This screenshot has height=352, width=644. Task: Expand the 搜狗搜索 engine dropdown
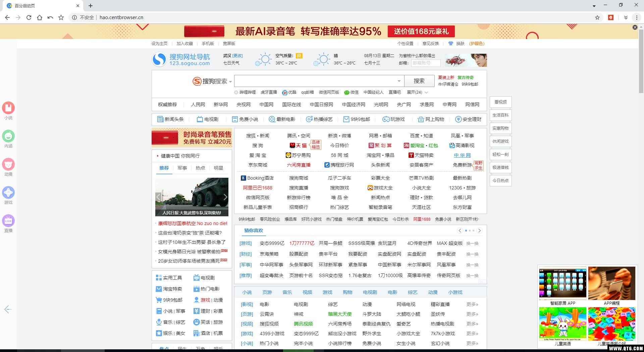(230, 82)
